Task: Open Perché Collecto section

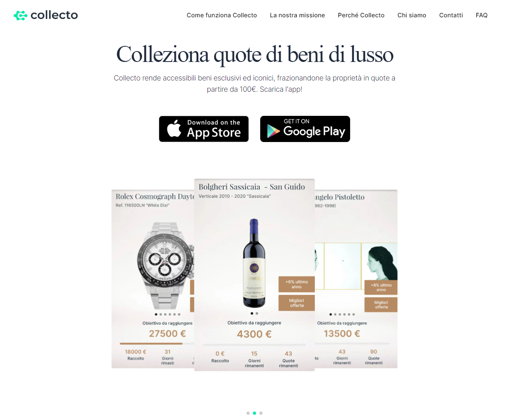Action: pos(361,15)
